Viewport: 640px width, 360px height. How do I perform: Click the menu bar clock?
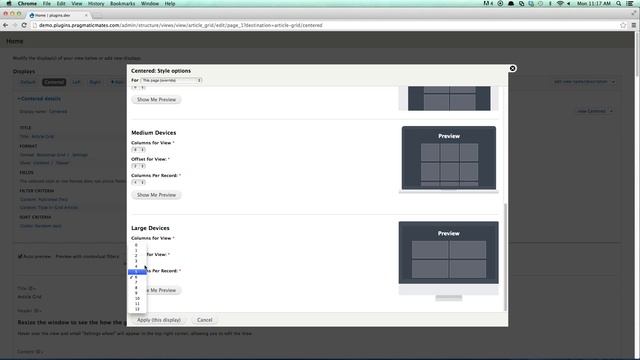click(x=594, y=3)
